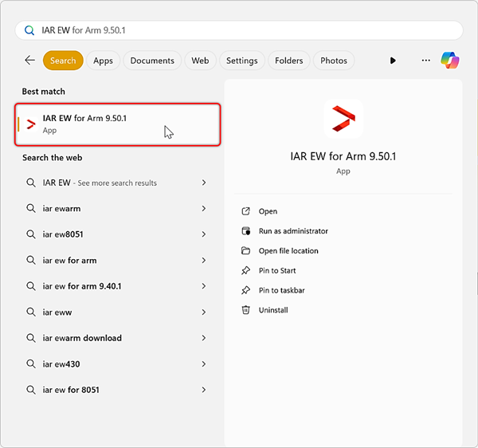Click the large IAR EW app logo
This screenshot has height=448, width=478.
click(x=343, y=120)
